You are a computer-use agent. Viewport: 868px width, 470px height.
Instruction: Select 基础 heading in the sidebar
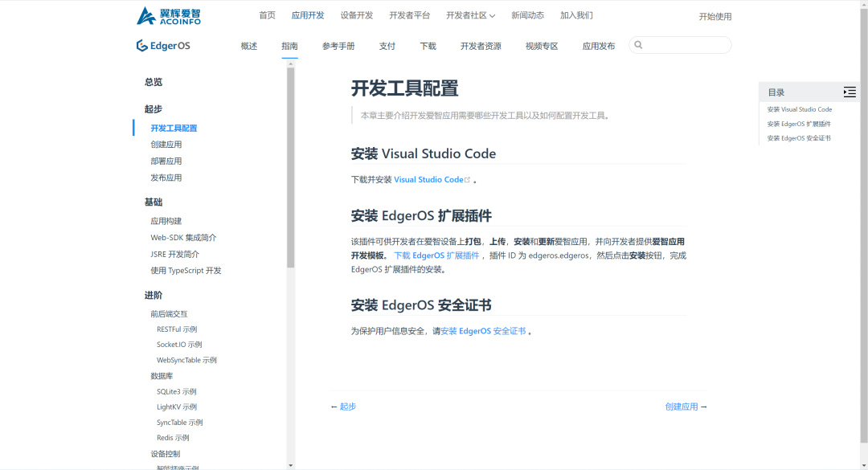(154, 202)
